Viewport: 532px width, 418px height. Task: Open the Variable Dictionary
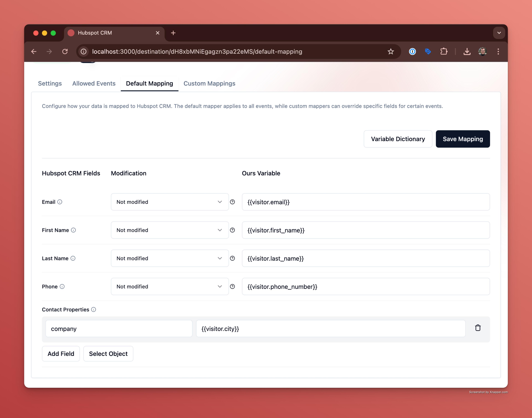[398, 139]
